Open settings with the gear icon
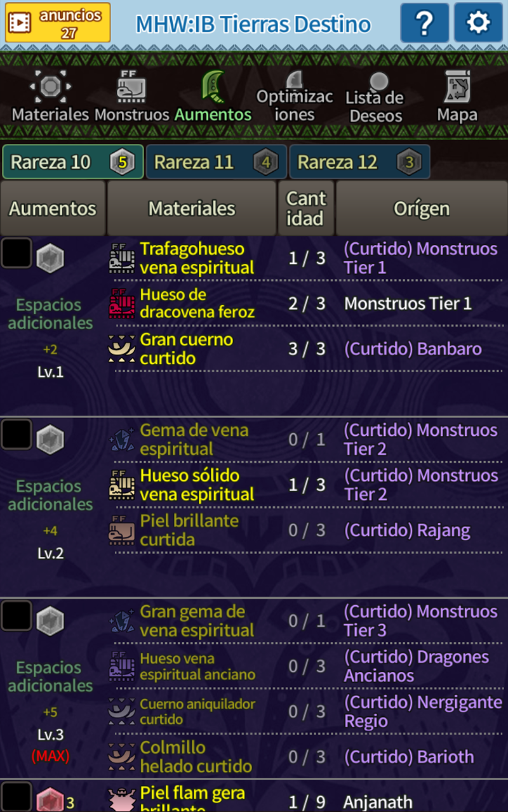Screen dimensions: 508x812 click(x=478, y=23)
